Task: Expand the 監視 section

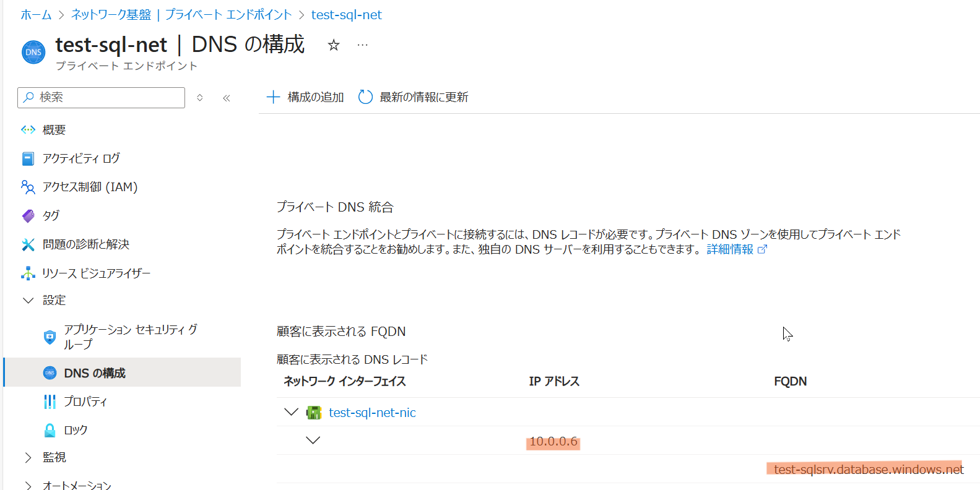Action: tap(28, 457)
